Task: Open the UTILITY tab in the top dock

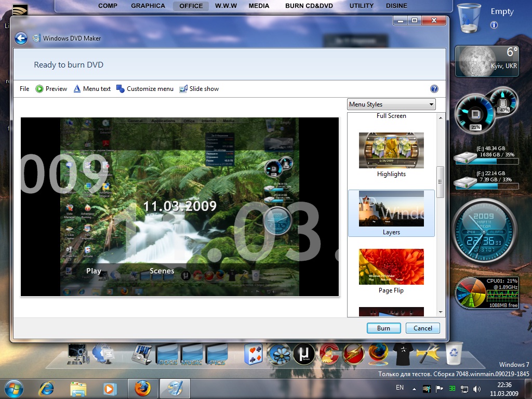Action: tap(362, 6)
